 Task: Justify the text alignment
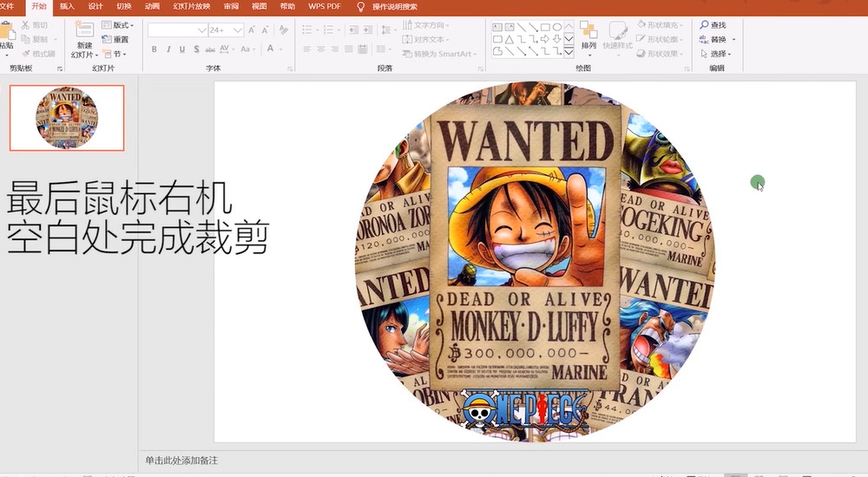pyautogui.click(x=348, y=49)
